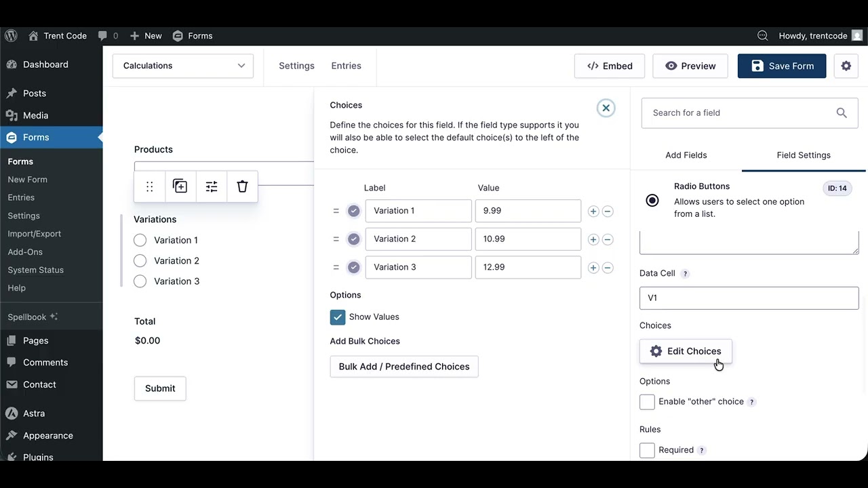Click reorder handle for Variation 3 choice
The height and width of the screenshot is (488, 868).
pyautogui.click(x=336, y=268)
